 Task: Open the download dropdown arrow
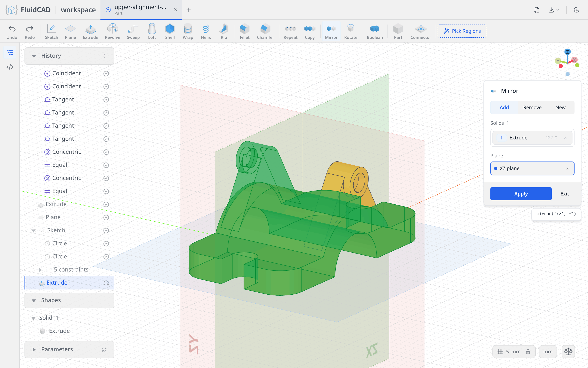pos(558,10)
